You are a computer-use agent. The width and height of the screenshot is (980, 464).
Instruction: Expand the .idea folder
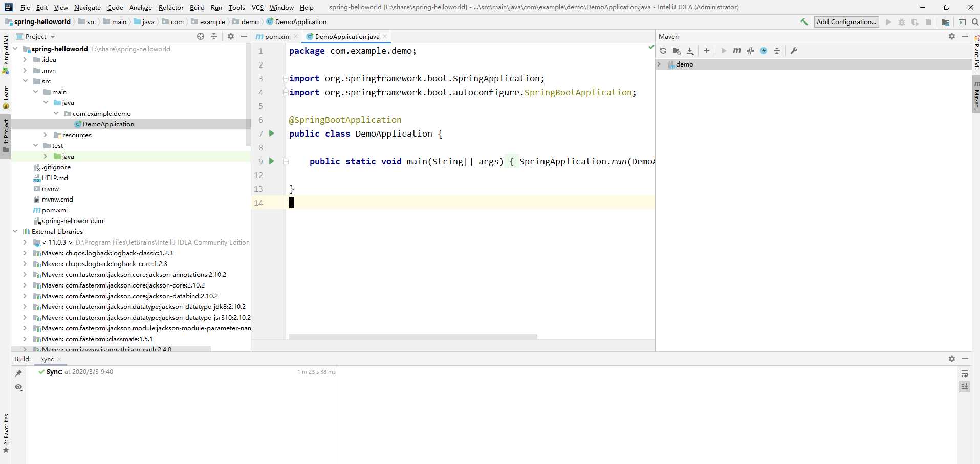tap(25, 60)
